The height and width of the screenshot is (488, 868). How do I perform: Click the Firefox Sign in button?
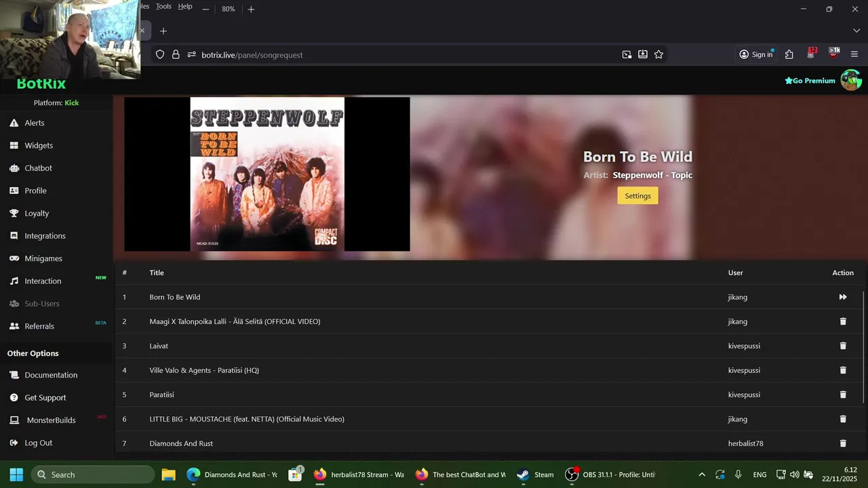point(756,54)
